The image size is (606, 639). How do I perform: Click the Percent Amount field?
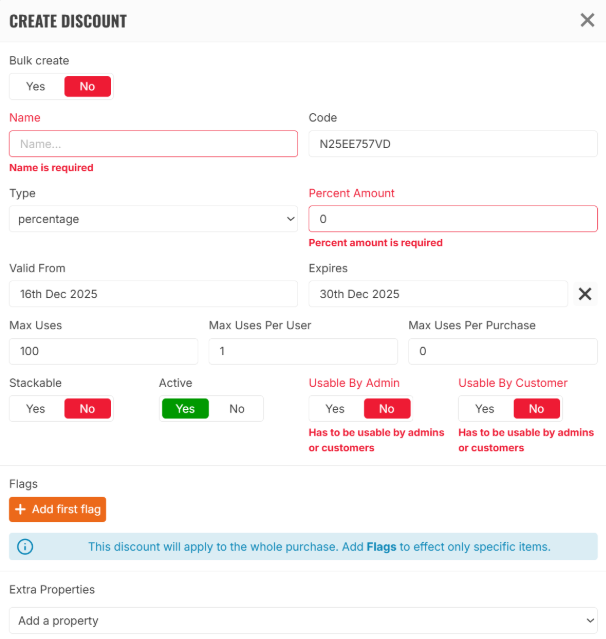[x=452, y=219]
